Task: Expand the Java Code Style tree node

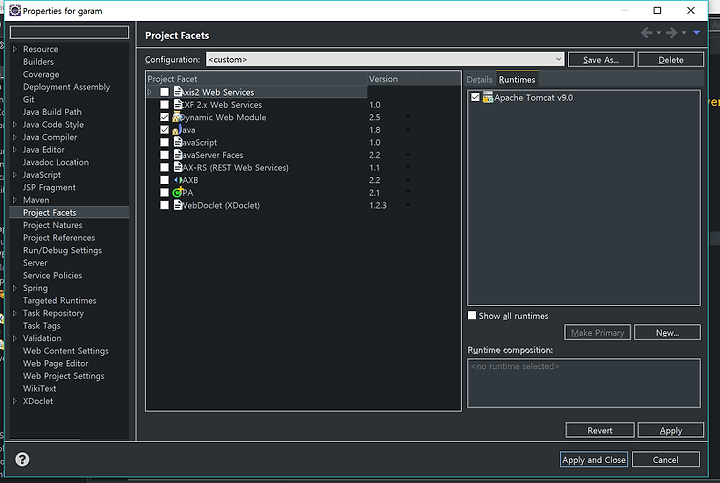Action: (15, 124)
